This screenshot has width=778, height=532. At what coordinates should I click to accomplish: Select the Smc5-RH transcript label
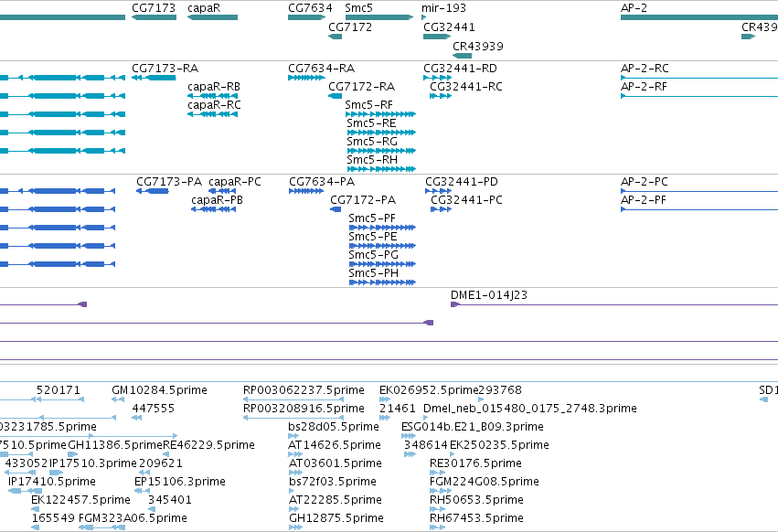pyautogui.click(x=372, y=160)
